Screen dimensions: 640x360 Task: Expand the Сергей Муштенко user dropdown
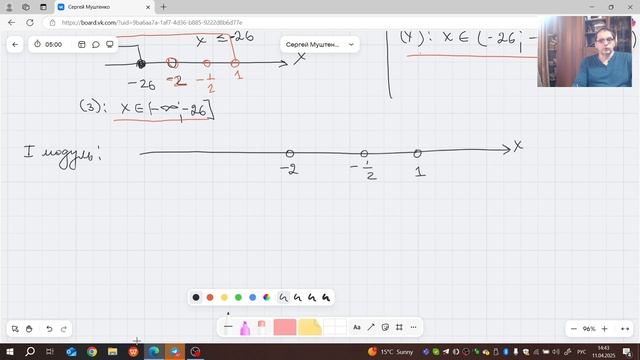[320, 44]
